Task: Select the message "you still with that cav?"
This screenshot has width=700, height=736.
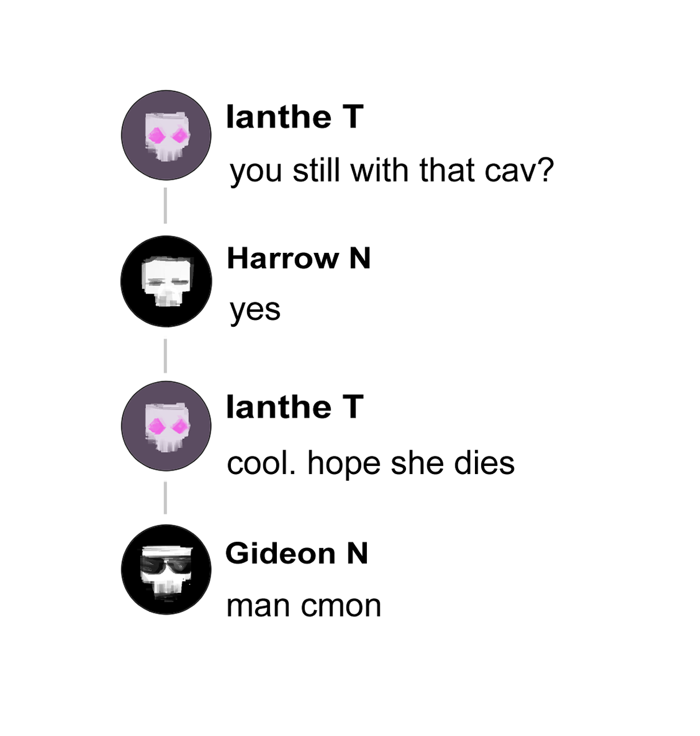Action: [392, 171]
